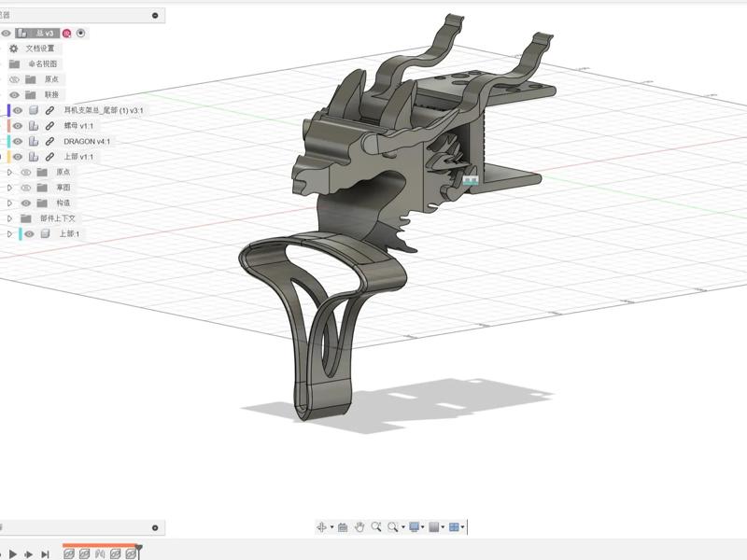Expand the 构造 folder

point(9,203)
